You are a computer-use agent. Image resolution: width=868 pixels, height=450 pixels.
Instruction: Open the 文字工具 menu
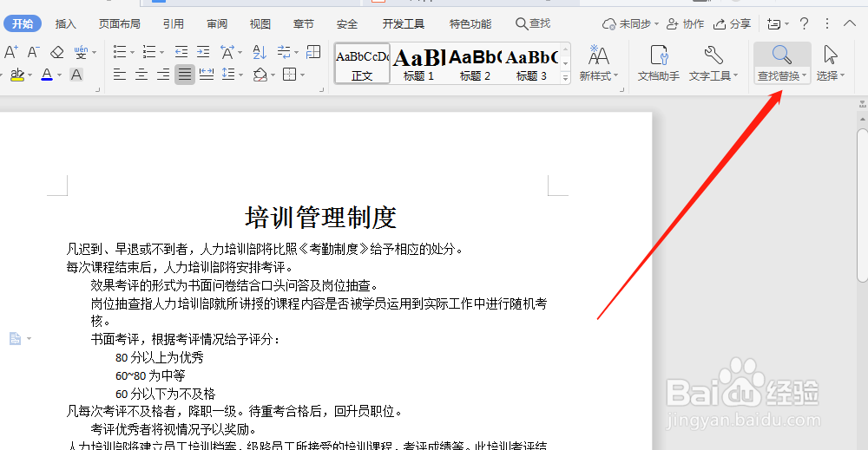coord(713,63)
